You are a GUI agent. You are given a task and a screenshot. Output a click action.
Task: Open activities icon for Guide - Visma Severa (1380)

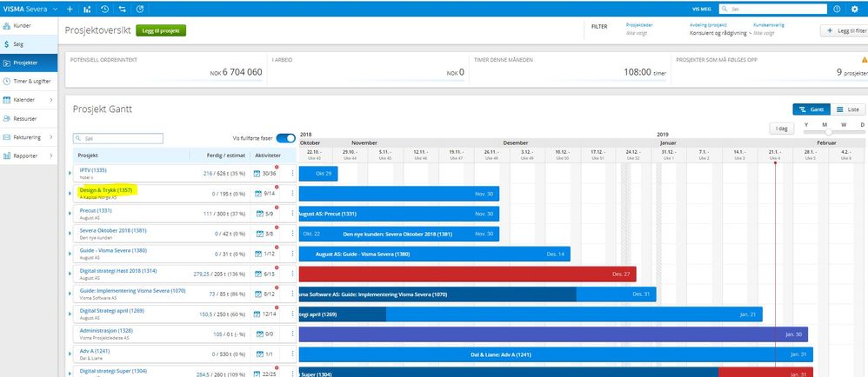point(257,254)
